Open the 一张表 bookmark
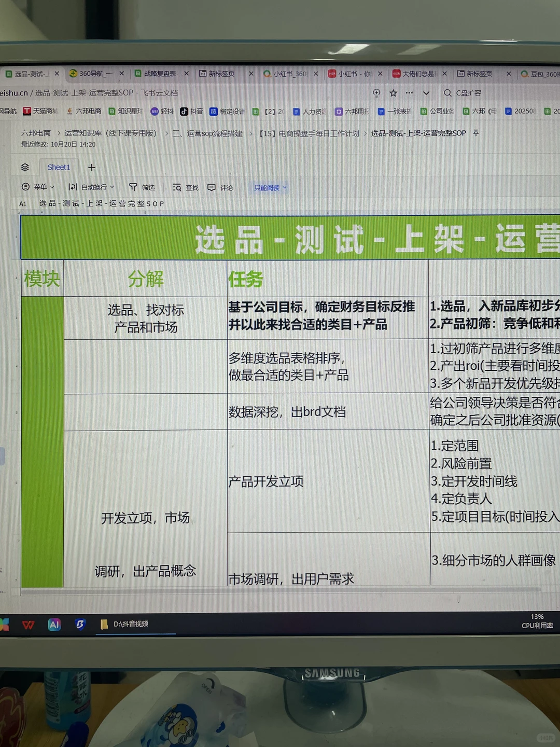The width and height of the screenshot is (560, 747). click(395, 112)
